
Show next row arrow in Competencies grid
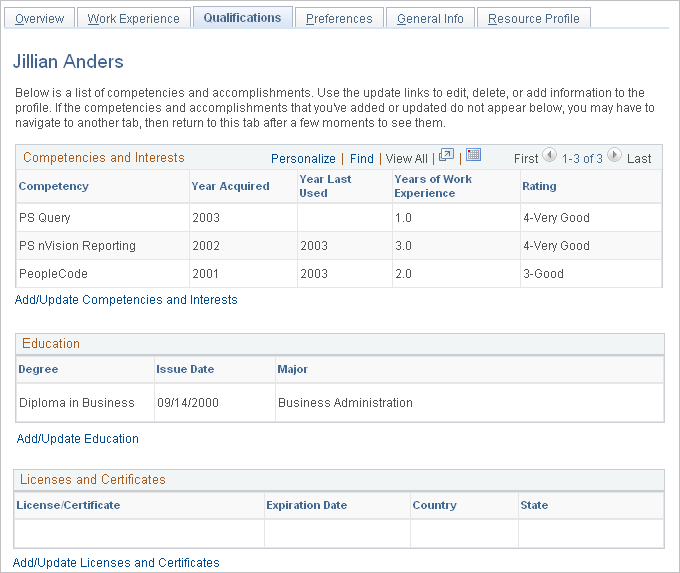click(x=614, y=155)
